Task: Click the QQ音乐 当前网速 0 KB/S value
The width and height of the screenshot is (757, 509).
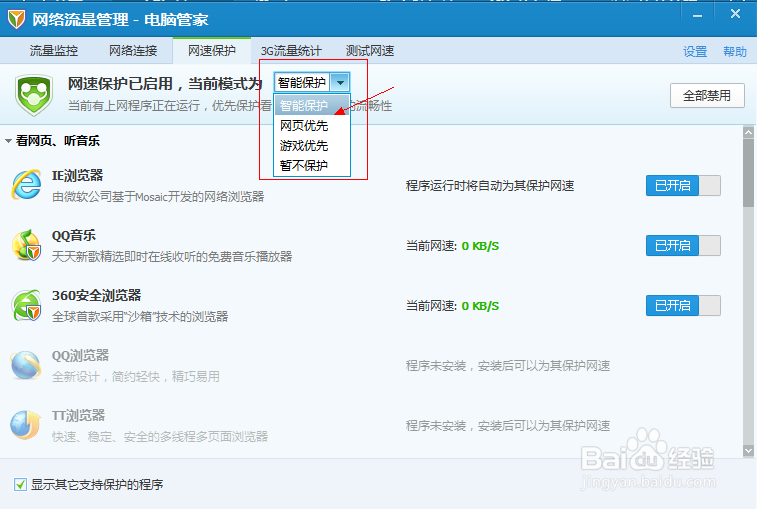Action: [480, 246]
